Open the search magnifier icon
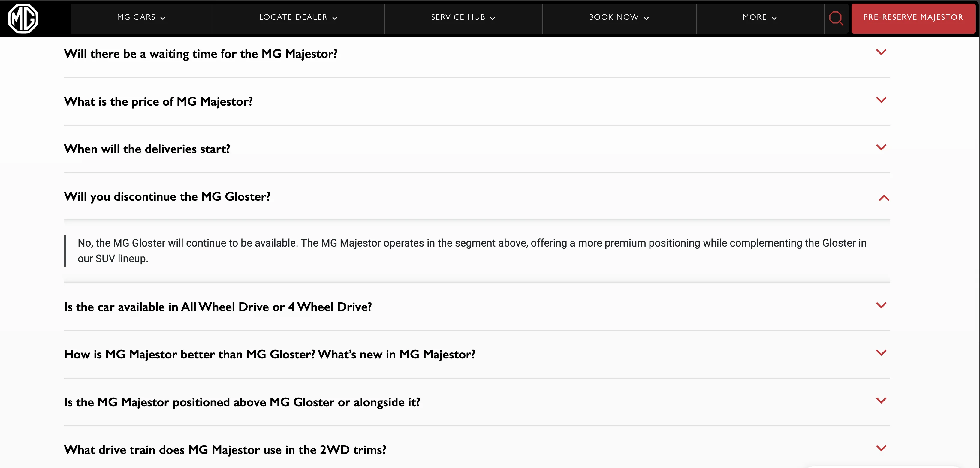Viewport: 980px width, 468px height. pos(836,18)
